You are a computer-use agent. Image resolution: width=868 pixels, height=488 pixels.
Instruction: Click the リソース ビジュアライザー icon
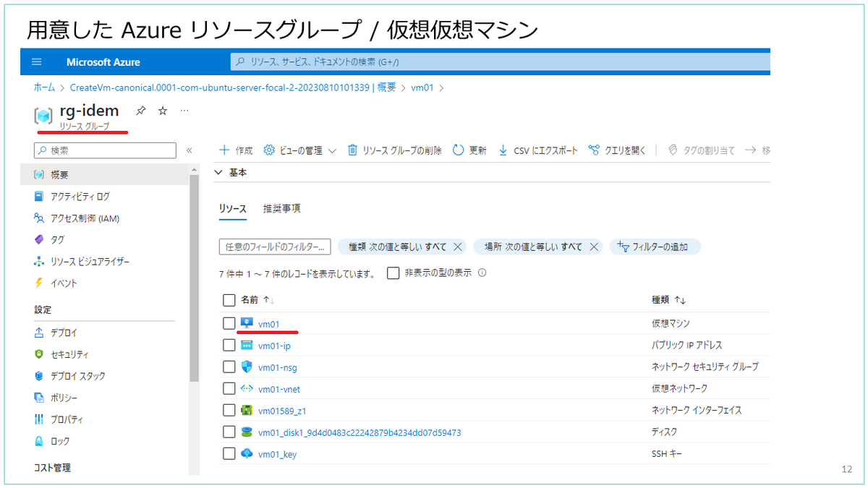click(x=39, y=262)
